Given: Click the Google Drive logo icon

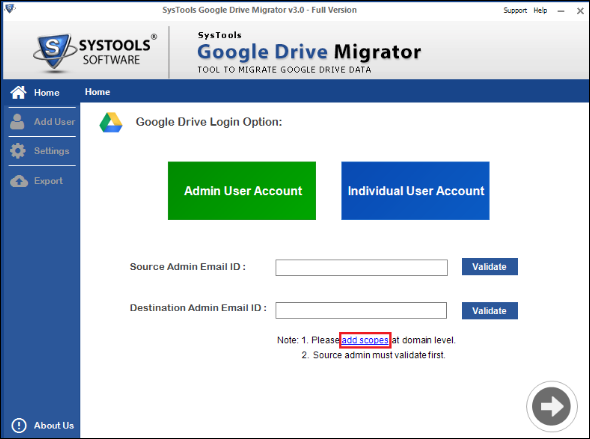Looking at the screenshot, I should (111, 122).
